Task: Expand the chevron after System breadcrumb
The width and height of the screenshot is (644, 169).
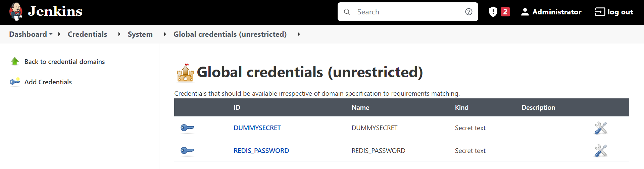Action: [x=165, y=34]
